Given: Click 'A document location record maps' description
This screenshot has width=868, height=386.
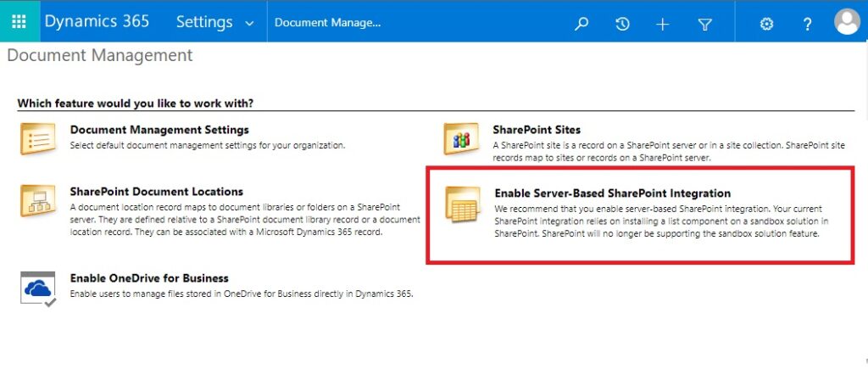Looking at the screenshot, I should coord(245,220).
